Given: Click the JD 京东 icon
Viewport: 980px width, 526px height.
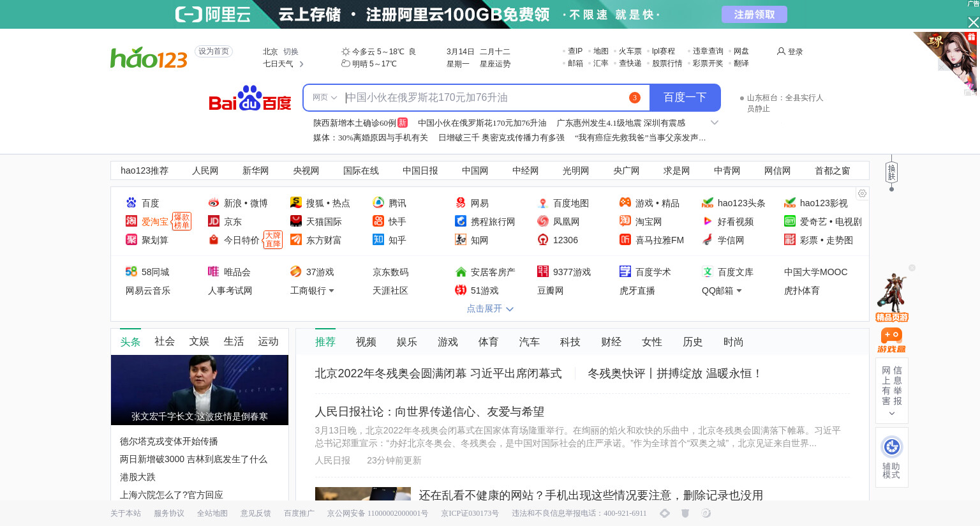Looking at the screenshot, I should click(214, 222).
